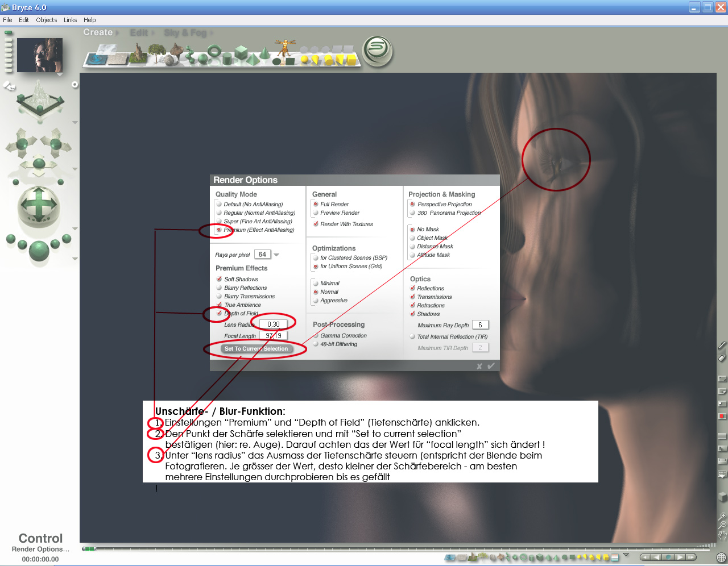Open the Objects menu

pos(47,20)
